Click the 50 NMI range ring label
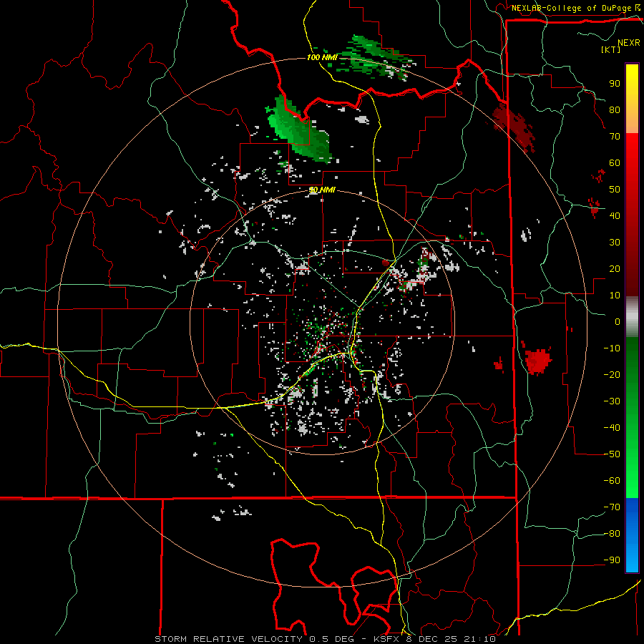The image size is (644, 644). 322,190
